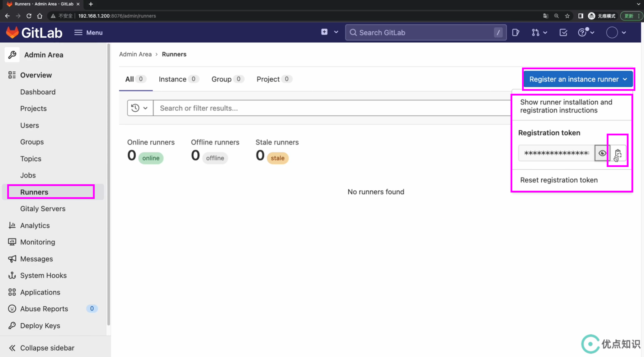Screen dimensions: 644x357
Task: Go back using browser back arrow
Action: pos(7,16)
